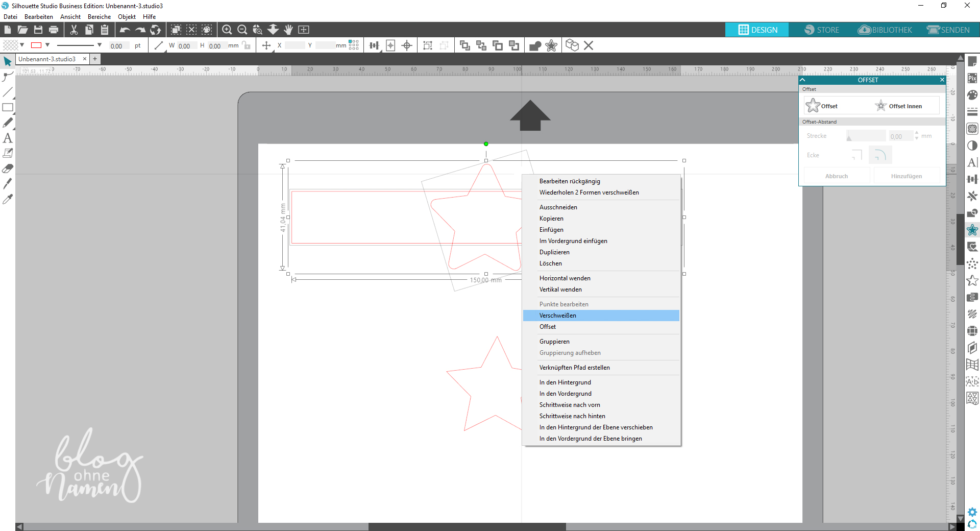Open the color palette fill panel

click(972, 95)
